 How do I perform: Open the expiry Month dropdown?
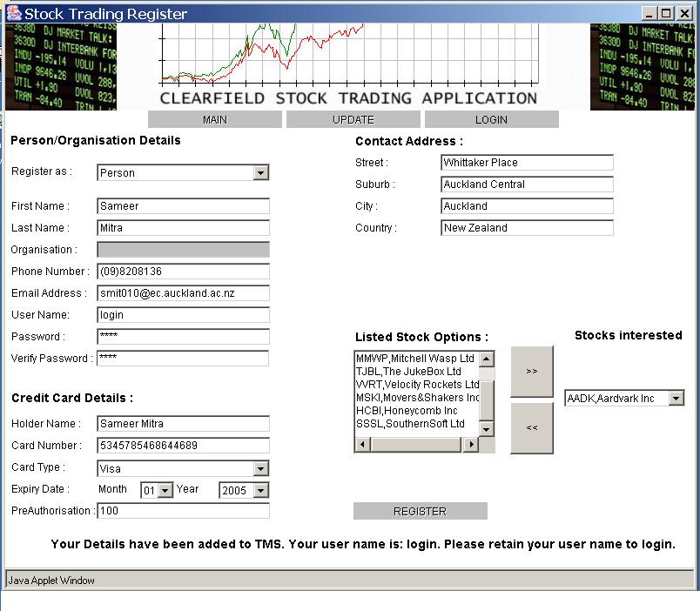pos(165,491)
